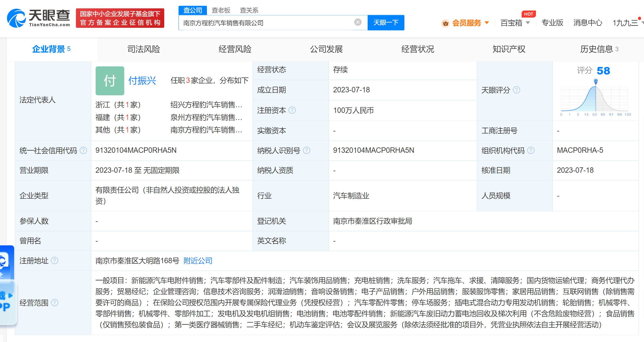Select the 查老板 search tab

pos(221,10)
